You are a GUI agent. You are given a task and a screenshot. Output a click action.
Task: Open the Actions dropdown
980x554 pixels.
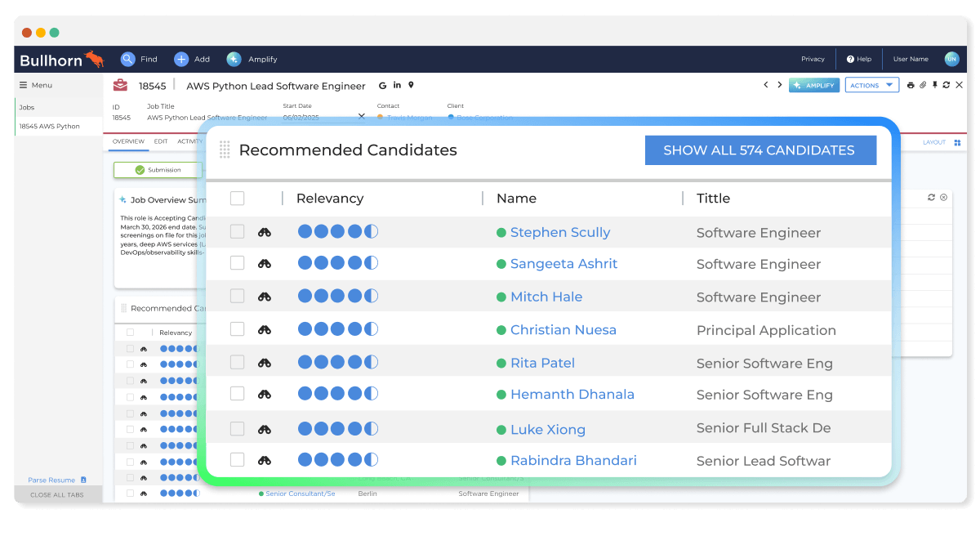(871, 85)
